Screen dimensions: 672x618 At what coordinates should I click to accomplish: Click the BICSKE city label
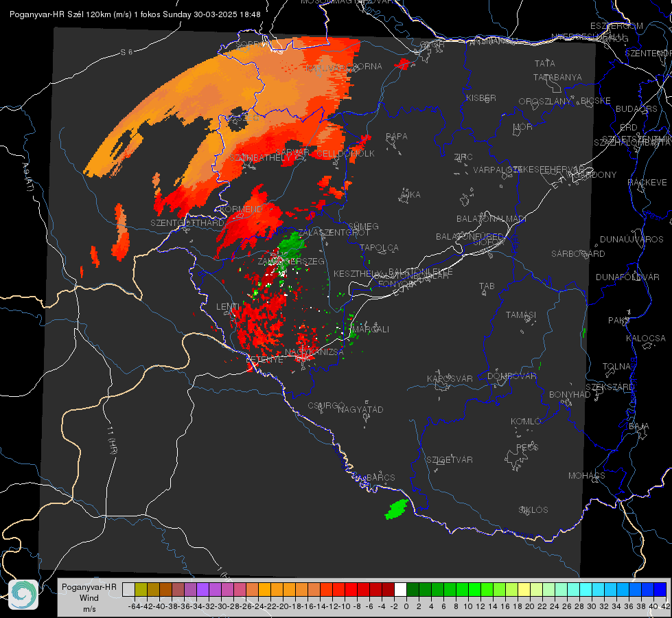[x=596, y=100]
